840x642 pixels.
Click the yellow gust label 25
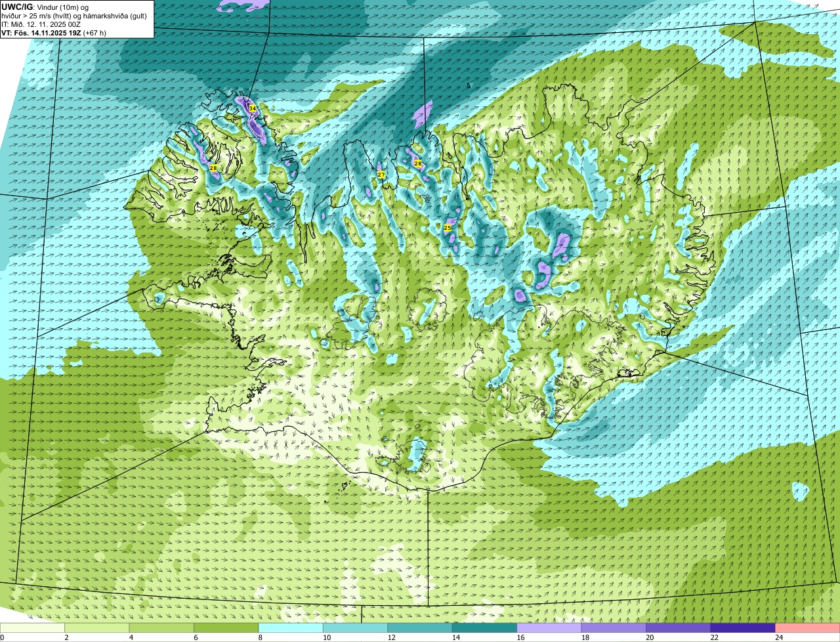coord(448,228)
